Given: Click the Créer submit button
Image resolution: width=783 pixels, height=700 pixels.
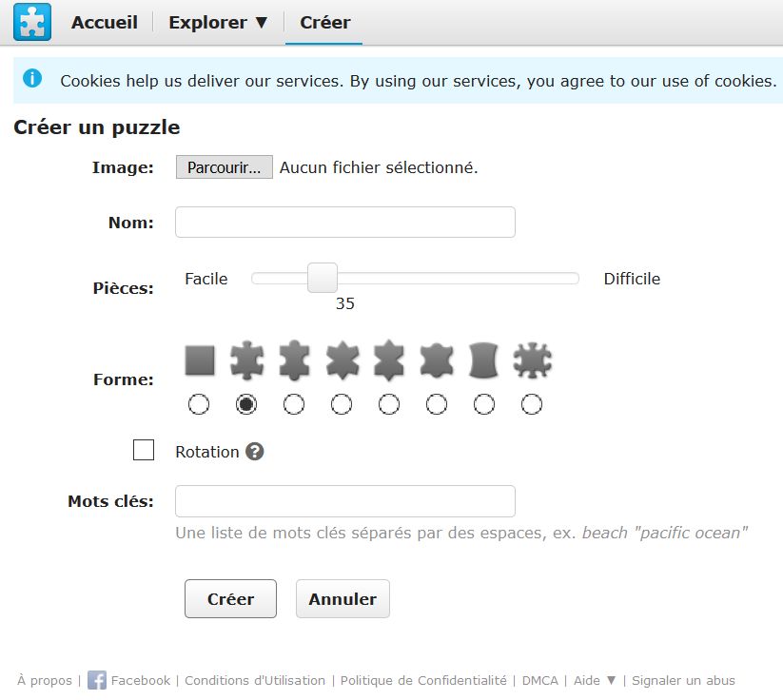Looking at the screenshot, I should tap(230, 598).
